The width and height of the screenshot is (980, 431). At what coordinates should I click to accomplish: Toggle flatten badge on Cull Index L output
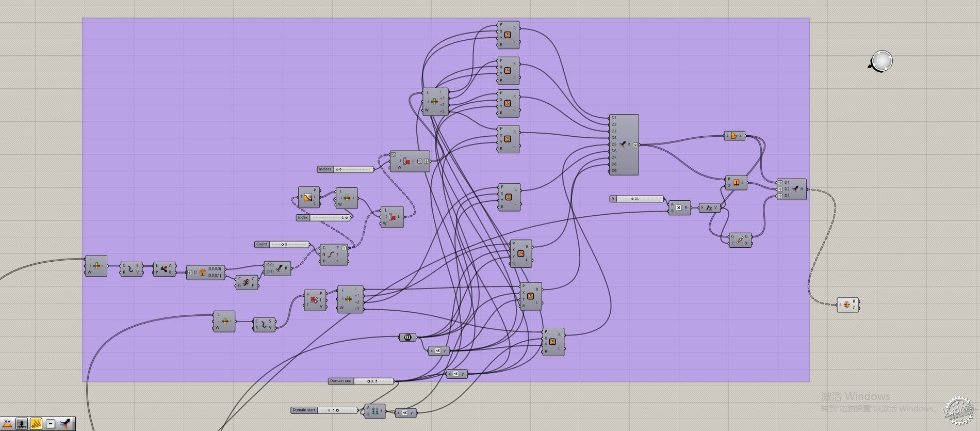(x=426, y=161)
